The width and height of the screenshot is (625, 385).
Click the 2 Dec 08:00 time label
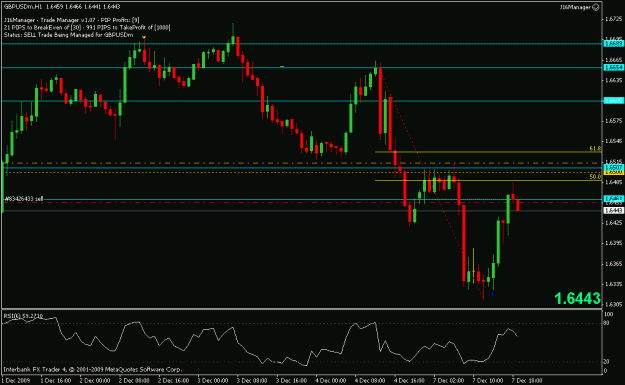pos(134,380)
